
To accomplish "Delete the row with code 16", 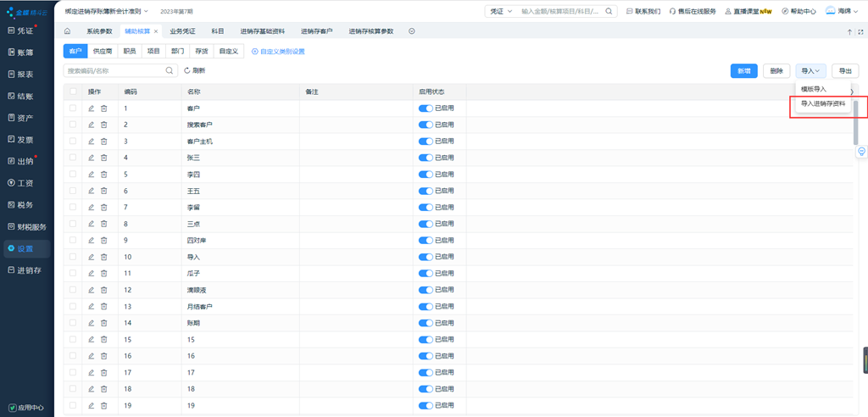I will coord(103,356).
